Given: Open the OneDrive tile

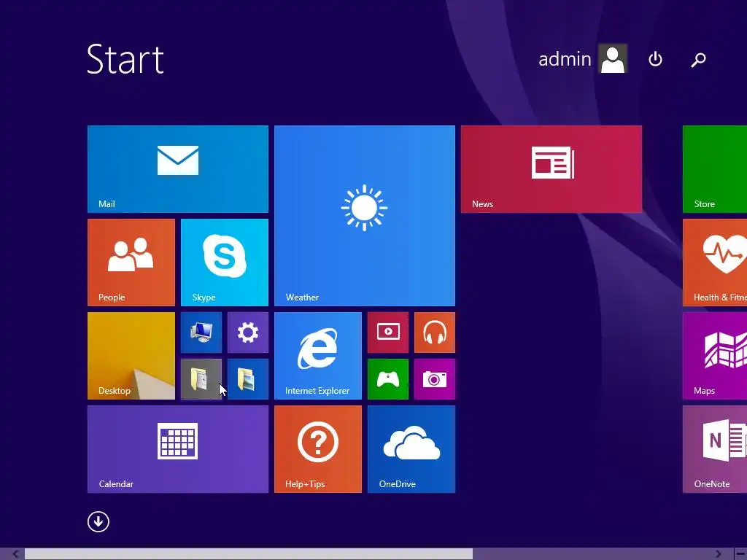Looking at the screenshot, I should [411, 449].
